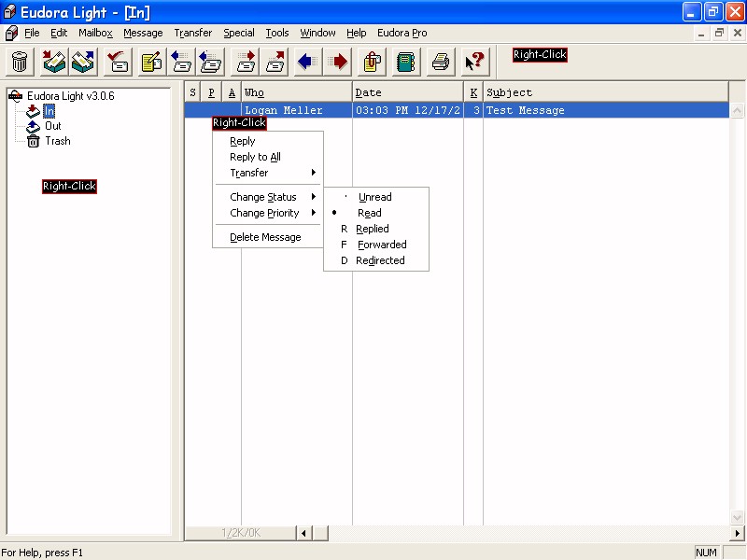
Task: Click the Print toolbar icon
Action: [441, 62]
